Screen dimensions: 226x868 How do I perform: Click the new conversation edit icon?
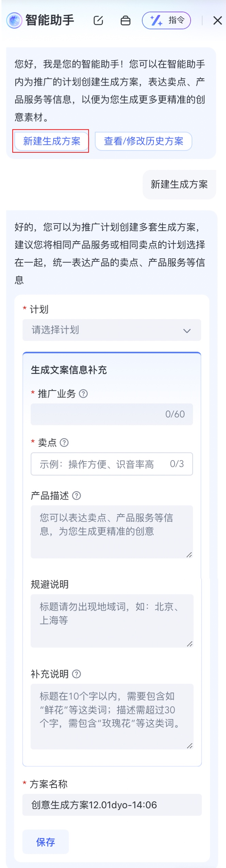coord(98,21)
